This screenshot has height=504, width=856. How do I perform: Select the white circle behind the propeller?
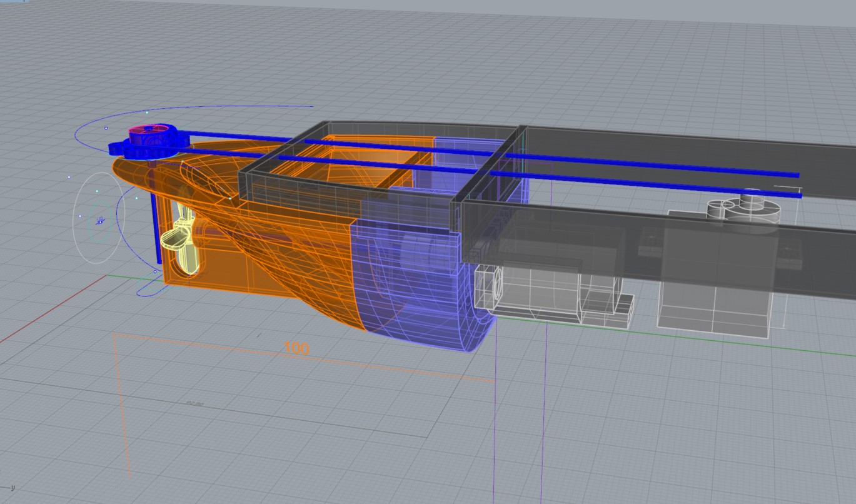pyautogui.click(x=99, y=218)
